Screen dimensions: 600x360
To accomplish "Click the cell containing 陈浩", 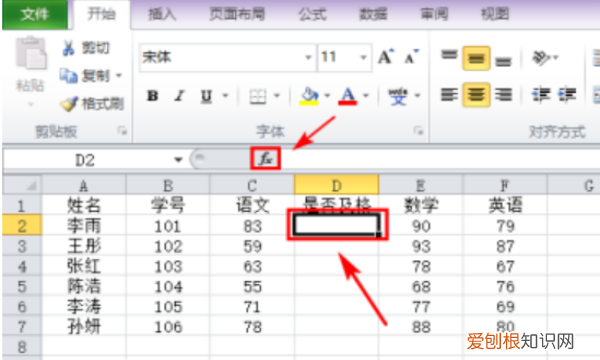I will click(x=84, y=287).
